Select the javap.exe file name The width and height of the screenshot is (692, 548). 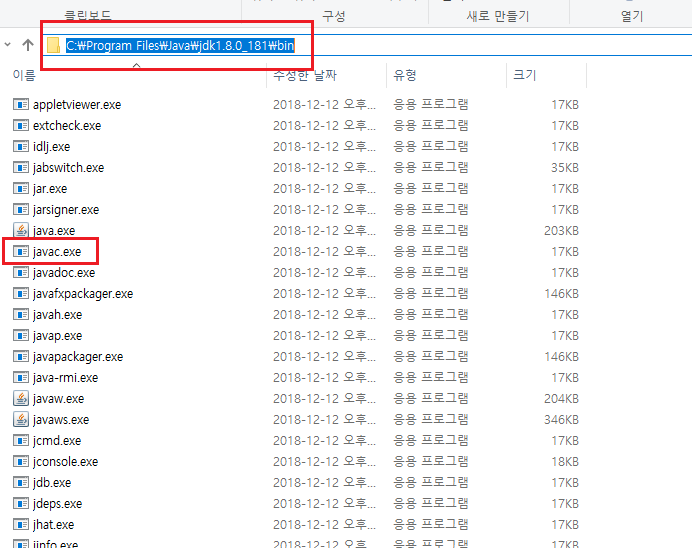(57, 336)
